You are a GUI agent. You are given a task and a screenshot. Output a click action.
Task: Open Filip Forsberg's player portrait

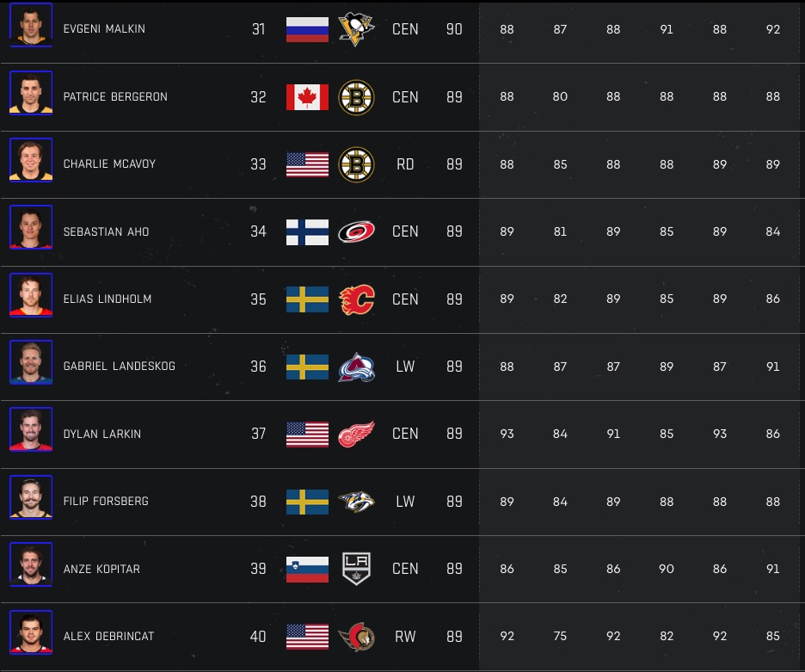31,497
